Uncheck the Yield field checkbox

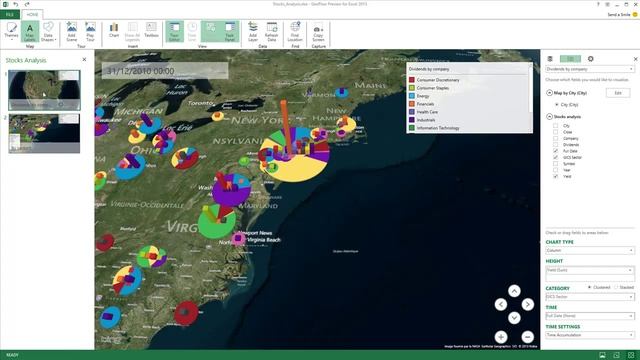tap(556, 176)
